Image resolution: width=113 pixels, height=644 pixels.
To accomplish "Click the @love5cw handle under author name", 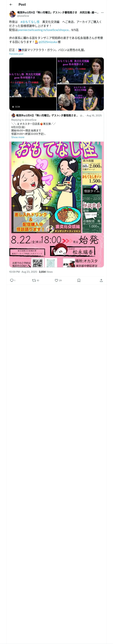I will tap(23, 16).
